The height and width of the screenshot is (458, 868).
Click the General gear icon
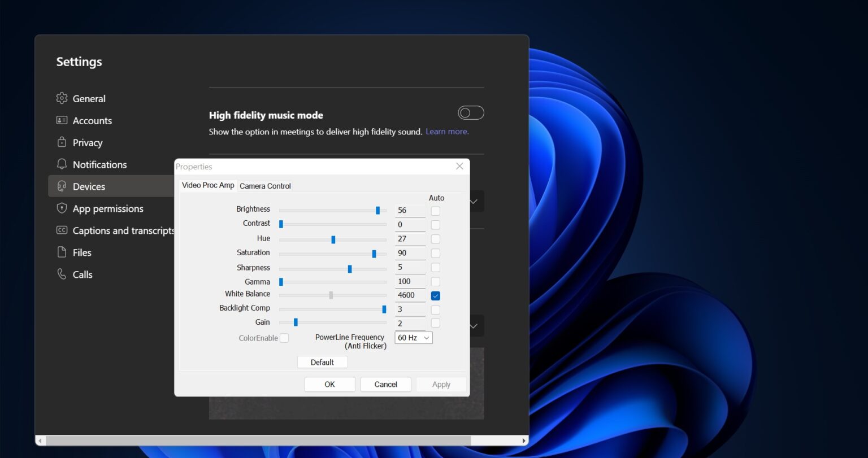pyautogui.click(x=62, y=98)
